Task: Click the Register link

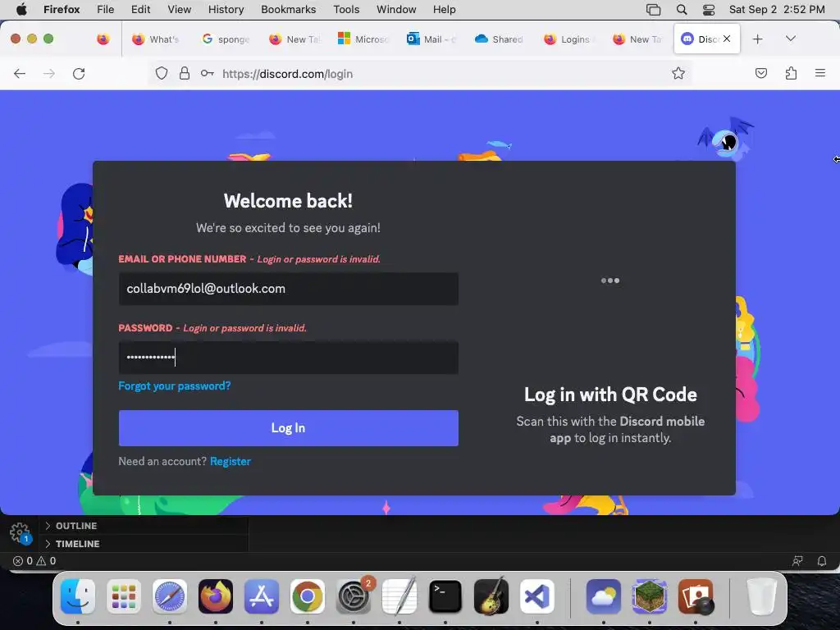Action: (231, 461)
